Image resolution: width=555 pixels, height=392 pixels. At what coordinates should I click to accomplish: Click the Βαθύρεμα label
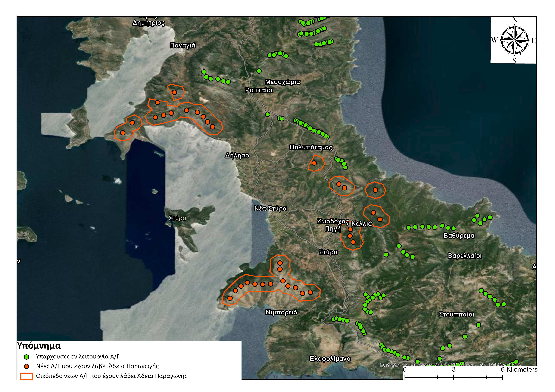(x=459, y=236)
